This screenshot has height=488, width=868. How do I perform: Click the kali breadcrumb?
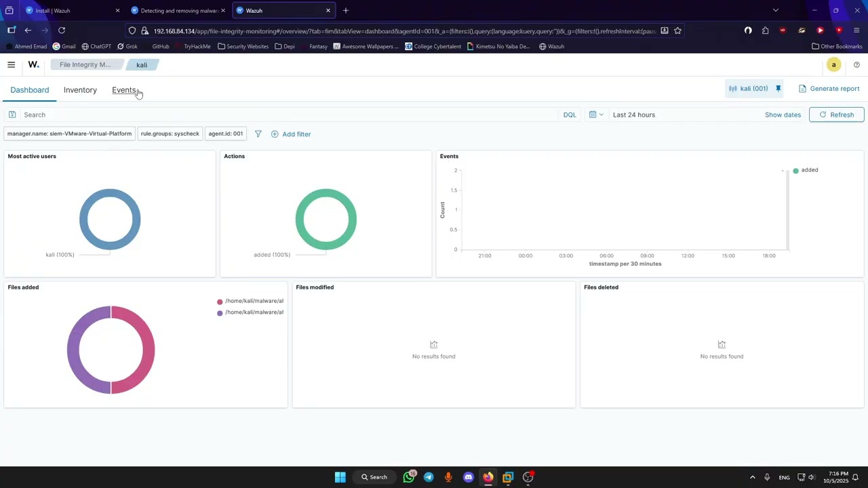[142, 65]
